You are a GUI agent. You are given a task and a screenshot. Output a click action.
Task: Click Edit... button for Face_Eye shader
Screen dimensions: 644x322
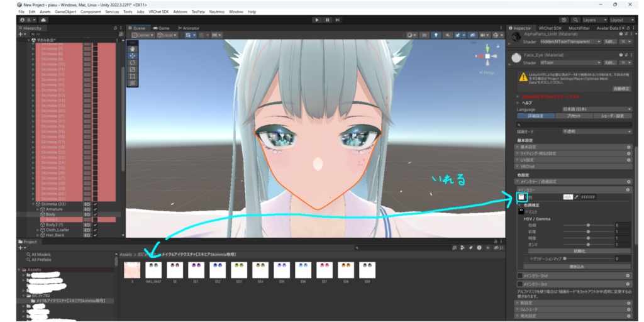click(x=610, y=62)
